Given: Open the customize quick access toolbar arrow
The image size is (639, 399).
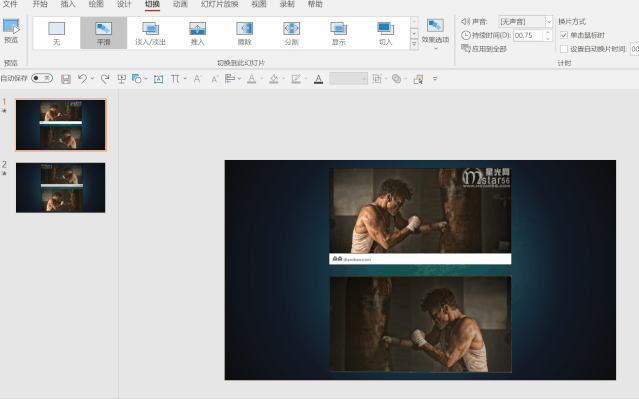Looking at the screenshot, I should click(435, 79).
